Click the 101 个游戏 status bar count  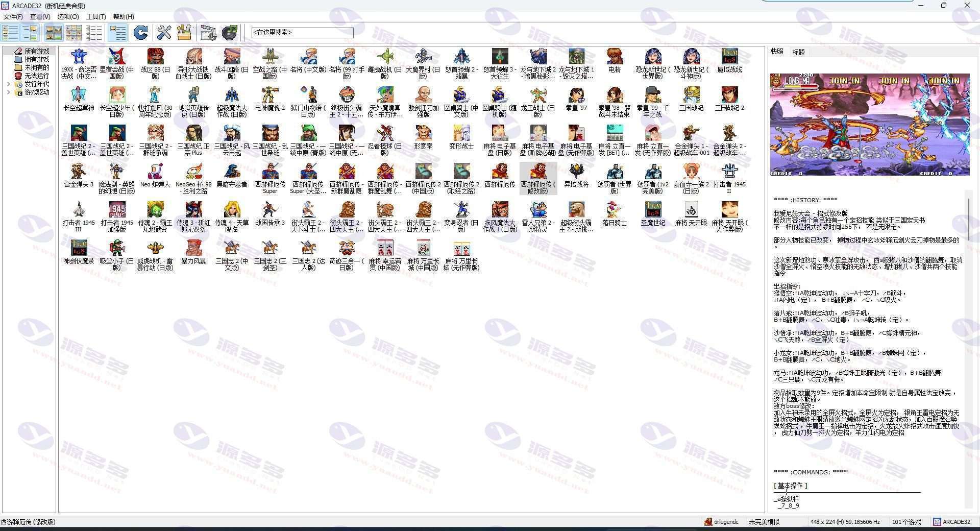coord(906,522)
